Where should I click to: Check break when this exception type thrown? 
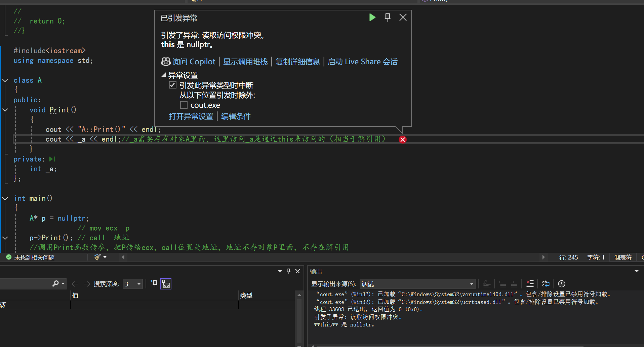point(173,85)
